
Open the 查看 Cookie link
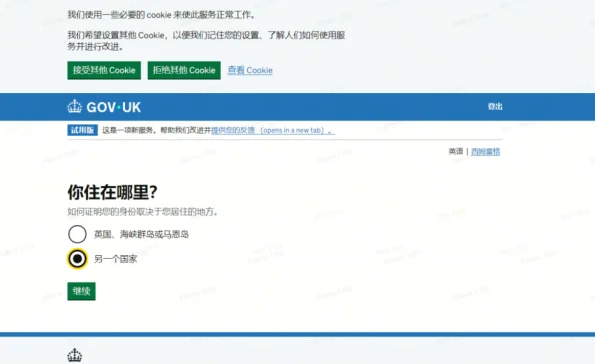[250, 70]
